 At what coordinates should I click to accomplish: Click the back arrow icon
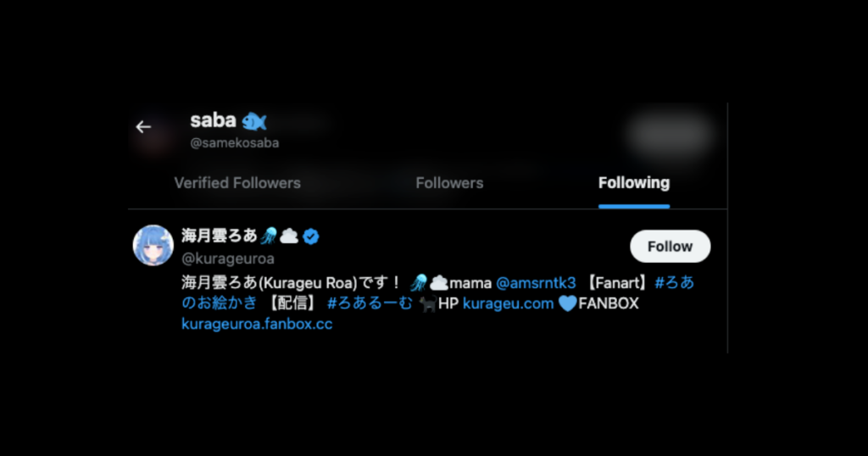[143, 127]
